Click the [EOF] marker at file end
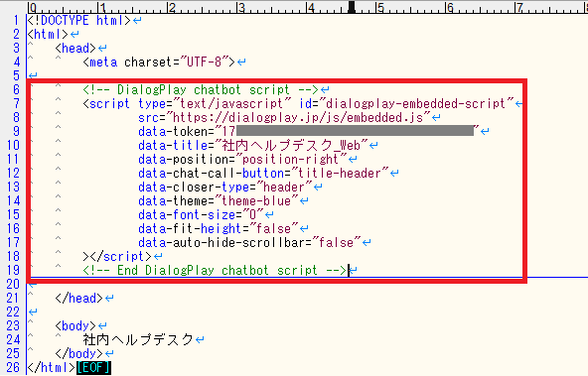The height and width of the screenshot is (376, 588). pos(93,367)
